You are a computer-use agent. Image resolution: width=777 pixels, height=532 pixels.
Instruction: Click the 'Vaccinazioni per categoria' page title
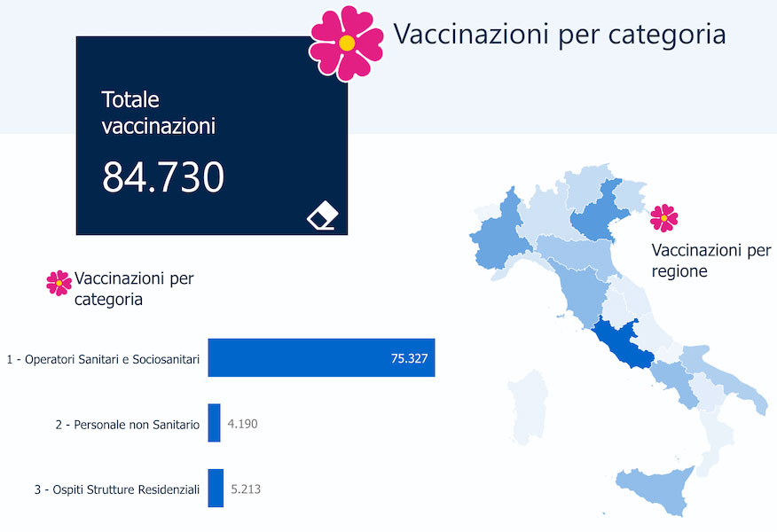[559, 35]
